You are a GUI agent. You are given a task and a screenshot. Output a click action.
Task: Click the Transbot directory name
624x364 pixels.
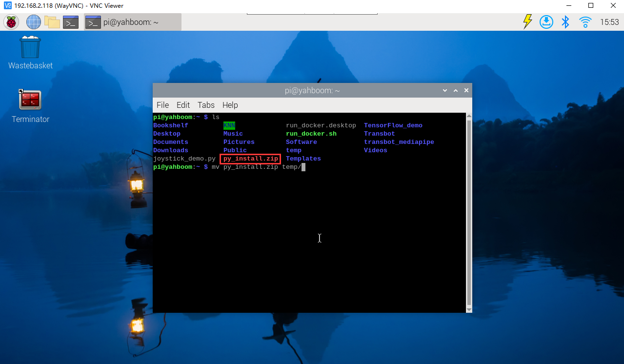(380, 134)
